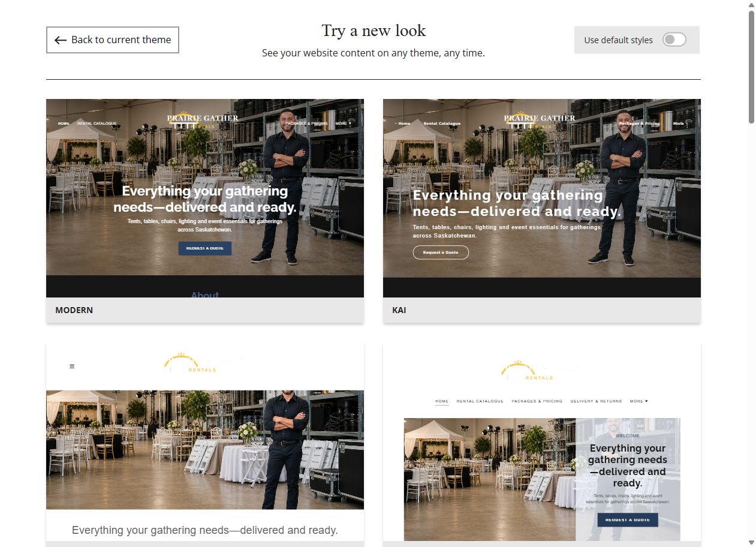Select HOME tab in the fourth preview navigation
The image size is (756, 547).
tap(442, 401)
